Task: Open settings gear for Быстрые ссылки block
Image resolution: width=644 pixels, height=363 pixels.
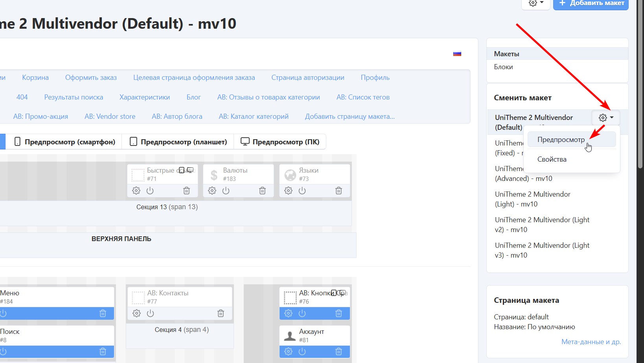Action: (136, 191)
